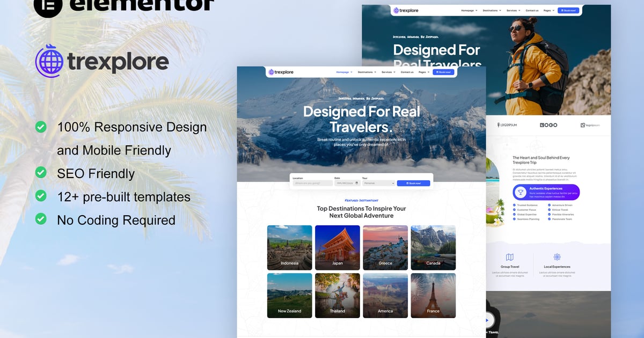Click the Local Experiences atom icon
This screenshot has height=338, width=644.
(x=557, y=257)
